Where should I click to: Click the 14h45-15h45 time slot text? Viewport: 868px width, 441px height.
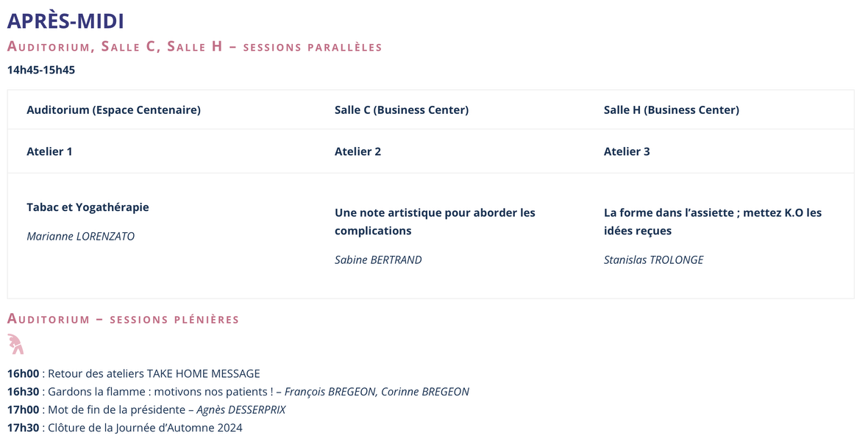click(x=41, y=71)
